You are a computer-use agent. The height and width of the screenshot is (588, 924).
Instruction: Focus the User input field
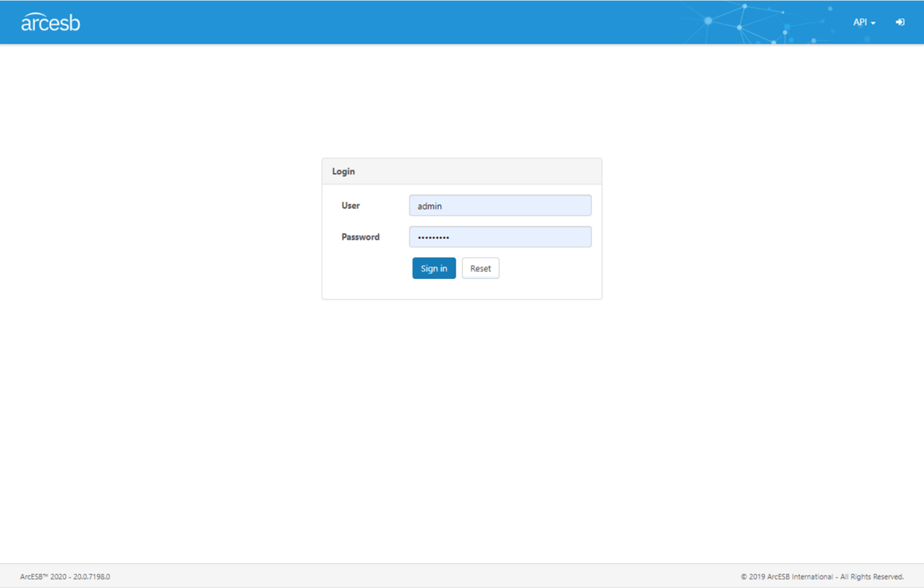click(500, 206)
